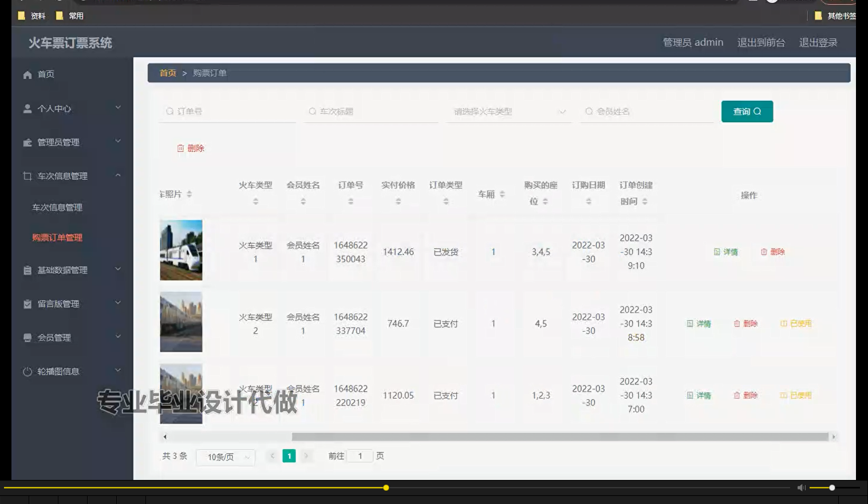Expand the 个人中心 menu chevron
This screenshot has width=868, height=504.
(118, 108)
